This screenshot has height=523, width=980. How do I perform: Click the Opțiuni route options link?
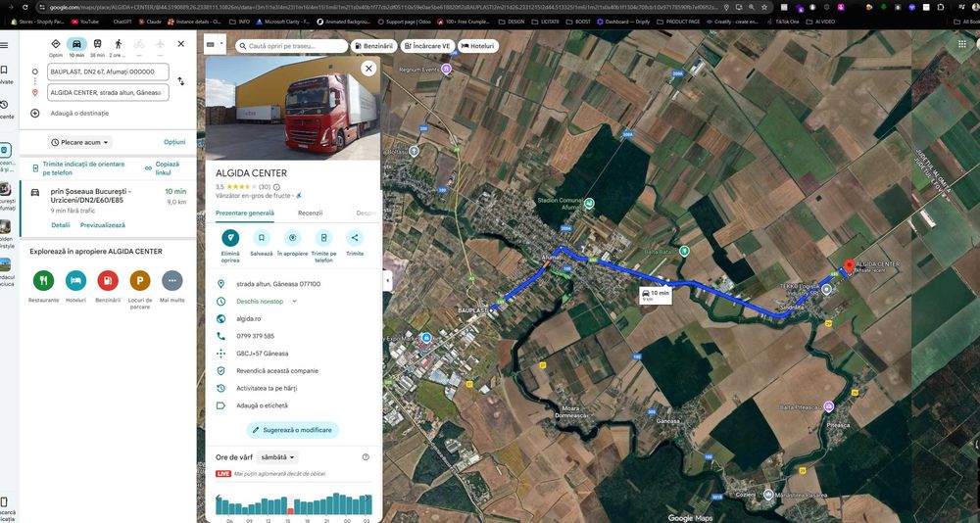point(174,142)
